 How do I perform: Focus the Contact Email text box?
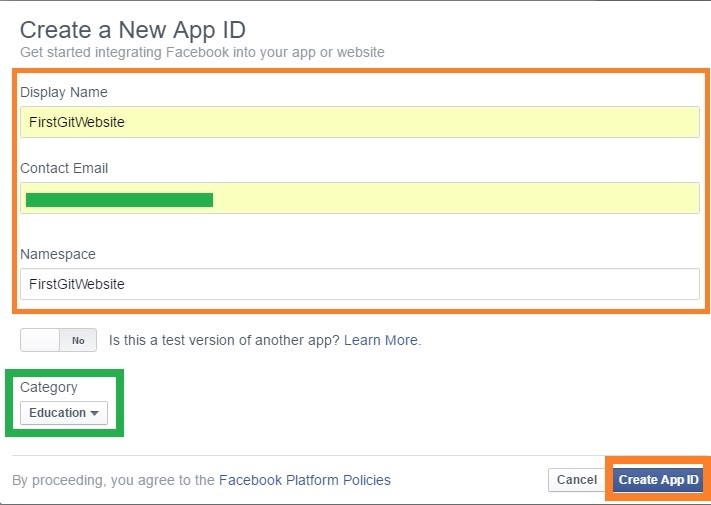point(450,199)
